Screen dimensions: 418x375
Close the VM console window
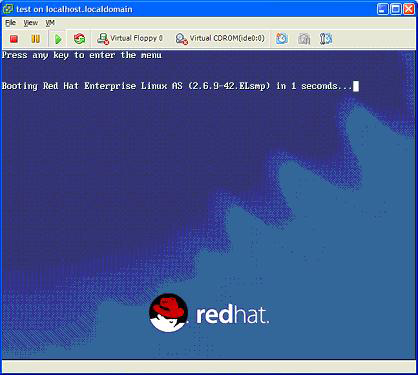[x=409, y=9]
